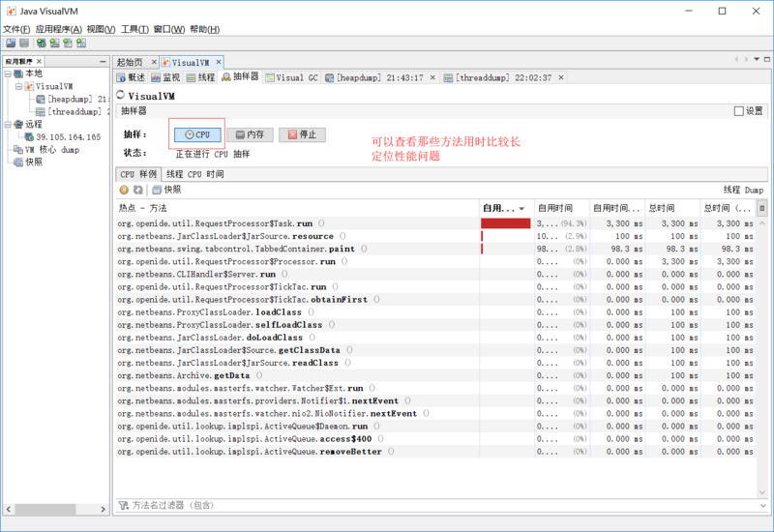Screen dimensions: 774x532
Task: Open the 文件(F) menu
Action: [16, 29]
